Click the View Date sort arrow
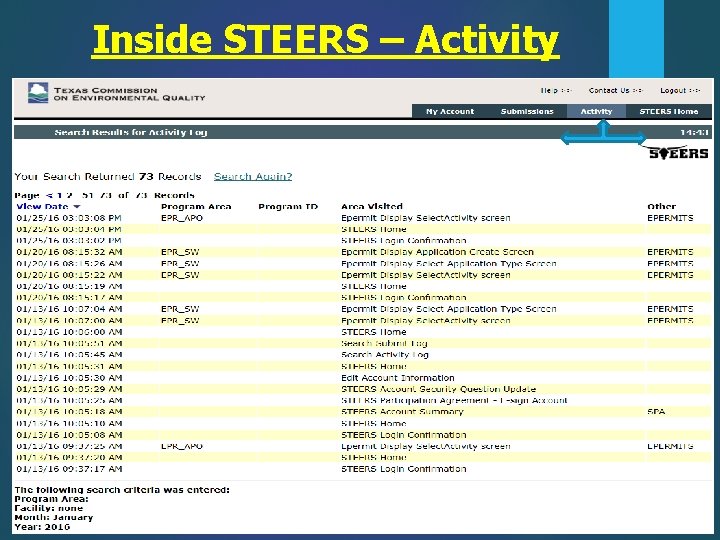Viewport: 720px width, 540px height. [77, 207]
